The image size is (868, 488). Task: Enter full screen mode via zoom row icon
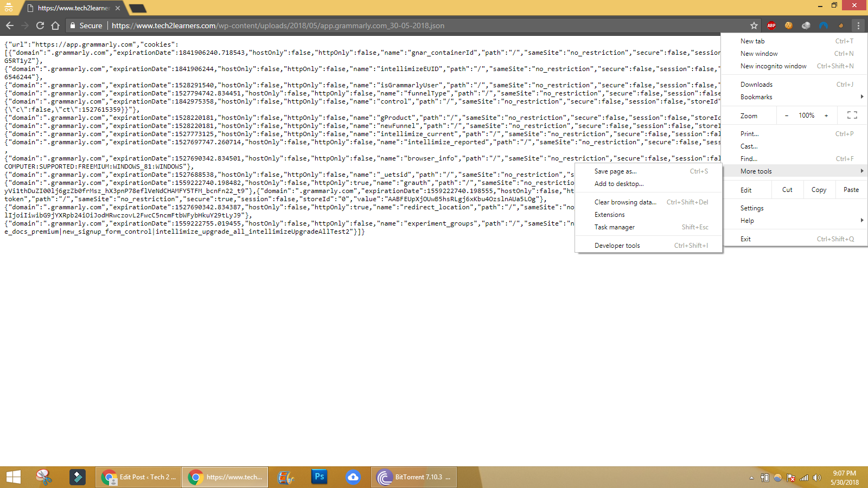pyautogui.click(x=852, y=115)
